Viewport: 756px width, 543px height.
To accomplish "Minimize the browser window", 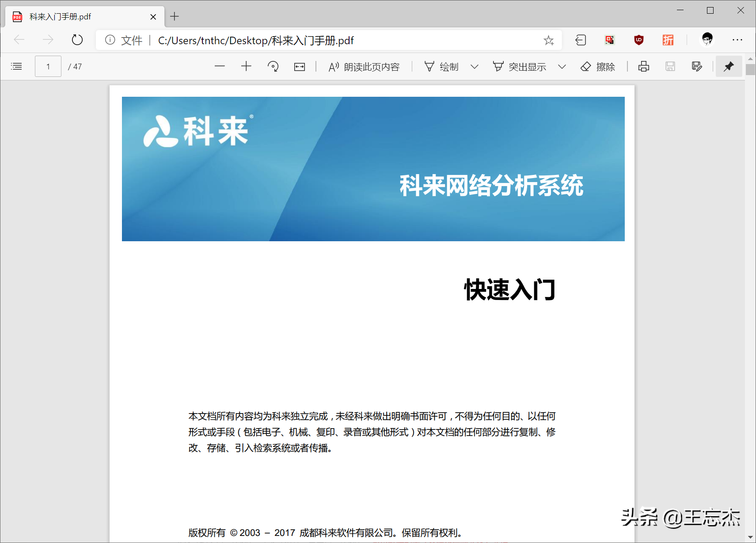I will (x=680, y=10).
